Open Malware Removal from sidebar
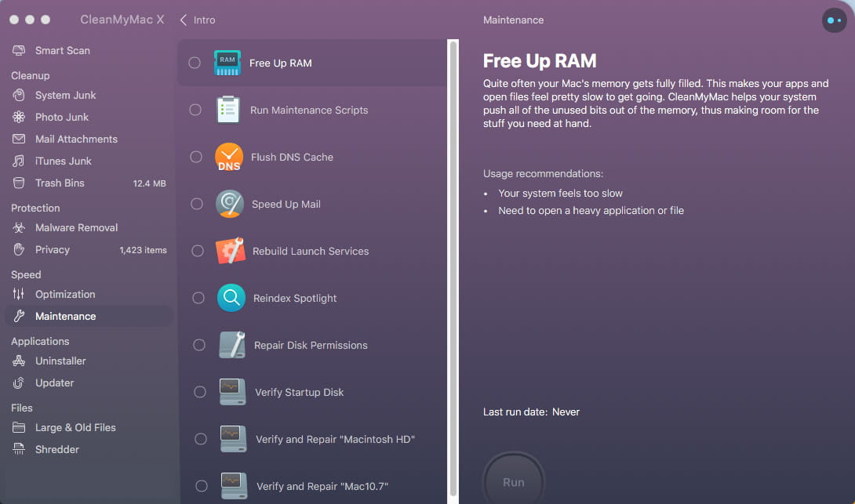 click(x=76, y=227)
